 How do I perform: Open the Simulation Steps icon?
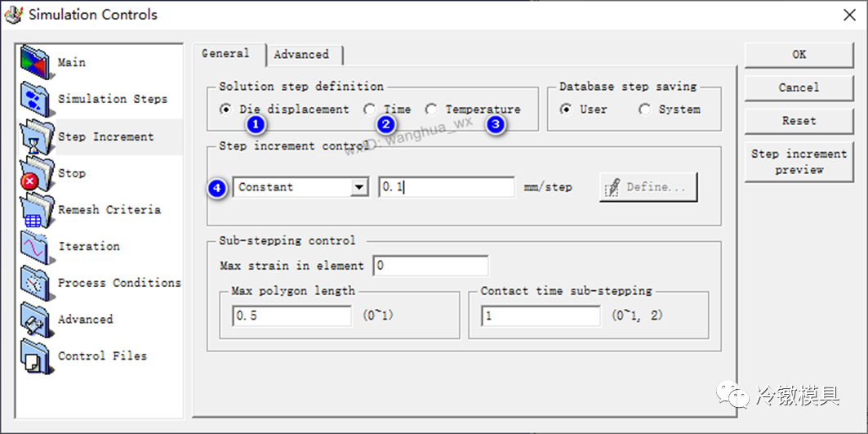[36, 100]
